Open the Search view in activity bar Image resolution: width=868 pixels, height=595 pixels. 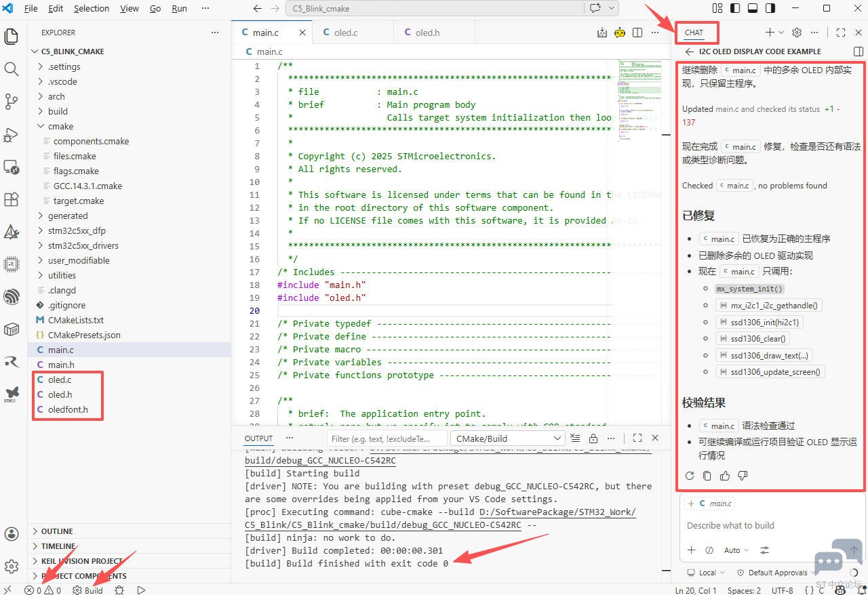[x=12, y=69]
